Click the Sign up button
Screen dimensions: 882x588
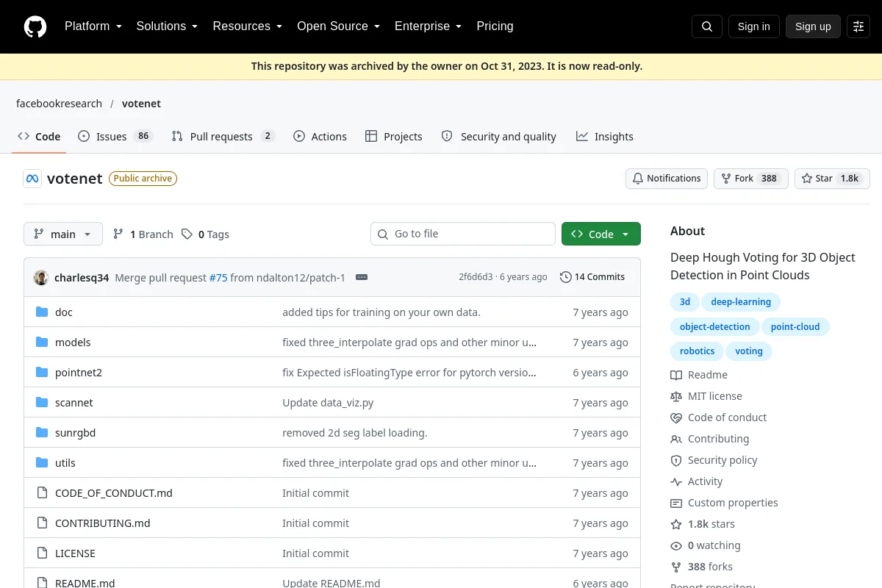click(x=813, y=26)
